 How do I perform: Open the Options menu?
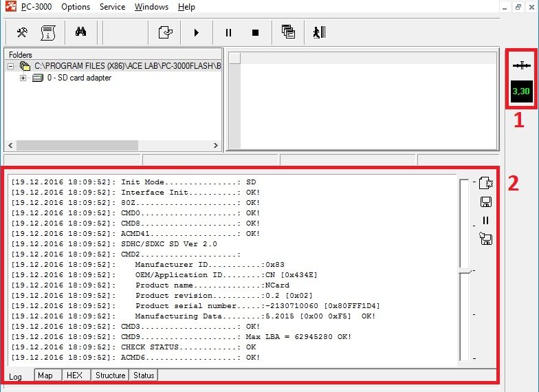(76, 7)
